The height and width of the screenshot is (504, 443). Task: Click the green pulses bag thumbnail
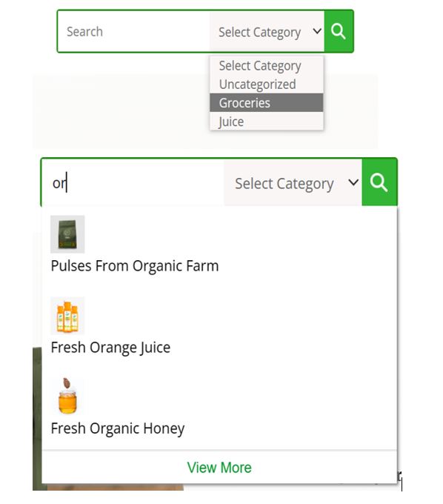67,234
